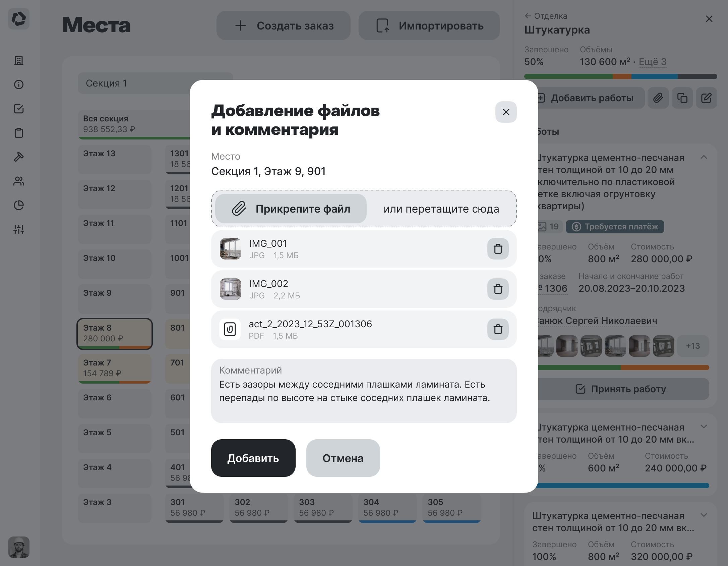The height and width of the screenshot is (566, 728).
Task: Open the people section in the sidebar
Action: [x=19, y=181]
